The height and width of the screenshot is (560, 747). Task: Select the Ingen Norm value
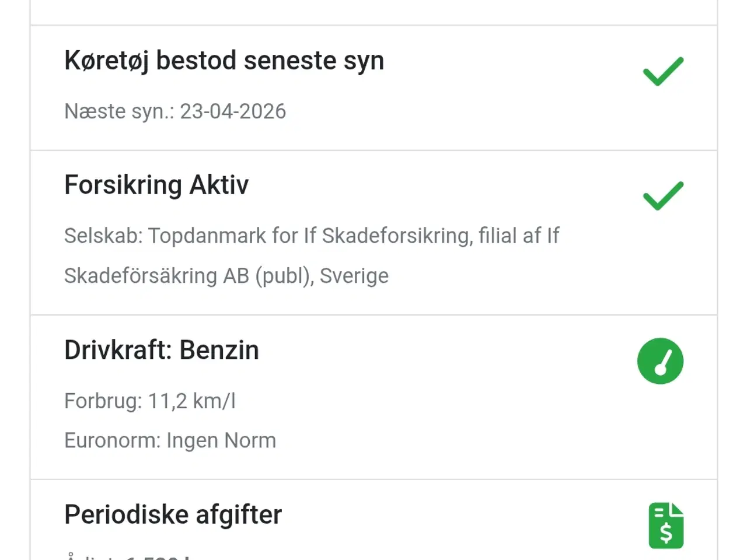(221, 440)
